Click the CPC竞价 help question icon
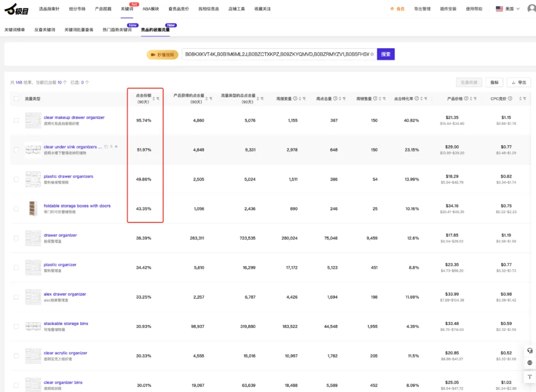Viewport: 536px width, 392px height. coord(510,98)
